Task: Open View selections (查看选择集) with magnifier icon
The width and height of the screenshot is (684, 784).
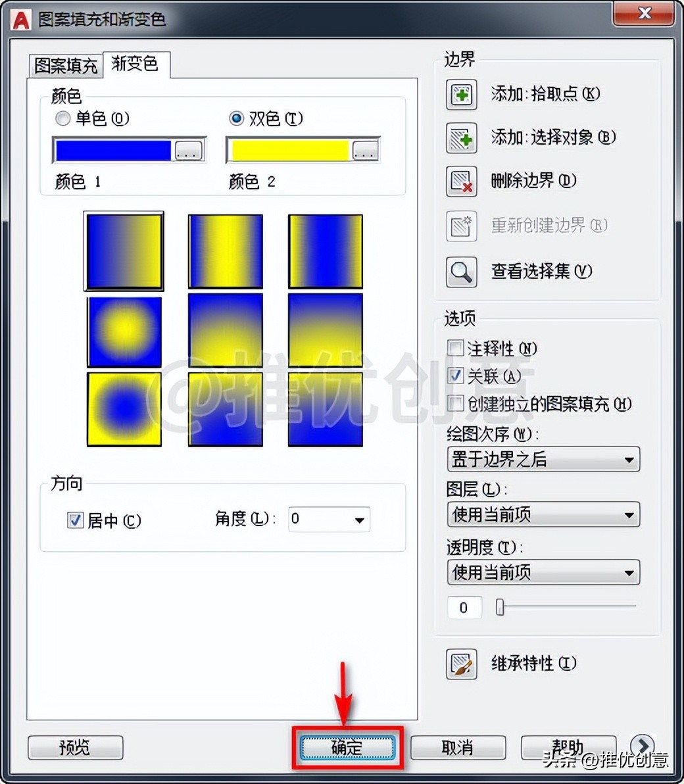Action: (461, 272)
